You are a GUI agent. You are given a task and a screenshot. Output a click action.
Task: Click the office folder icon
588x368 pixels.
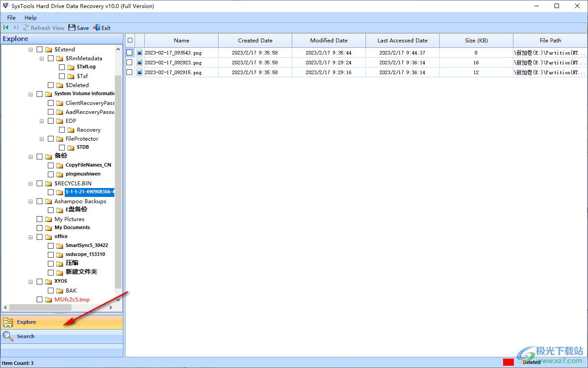click(49, 237)
